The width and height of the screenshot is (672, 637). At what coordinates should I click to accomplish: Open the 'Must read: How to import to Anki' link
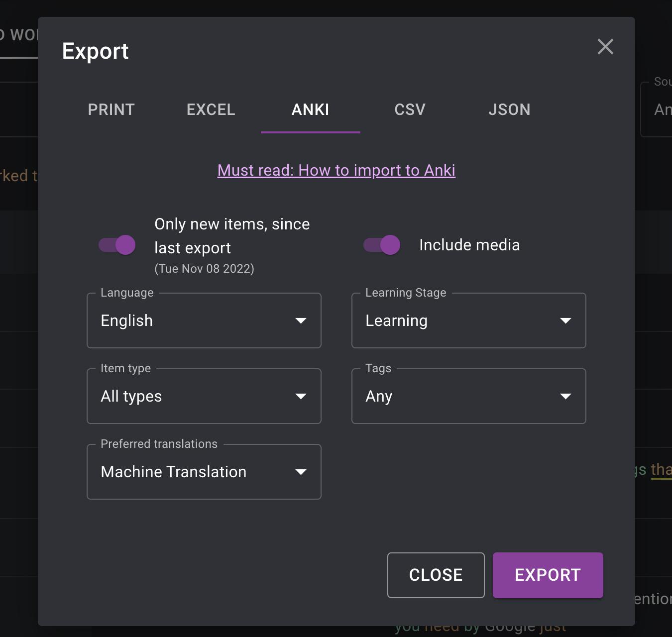(x=336, y=170)
